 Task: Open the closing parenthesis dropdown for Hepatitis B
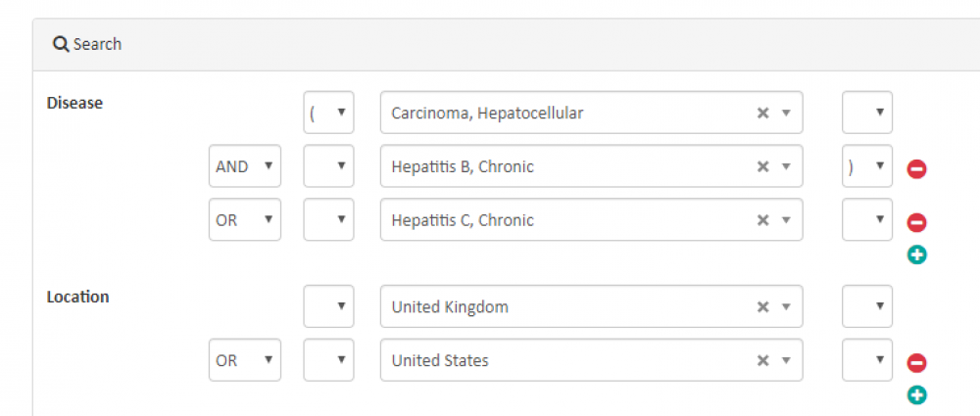point(867,166)
